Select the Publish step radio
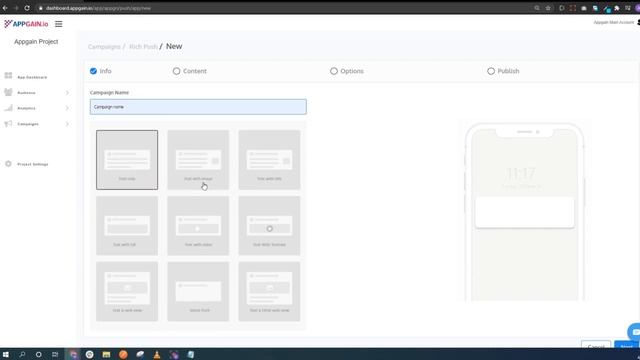This screenshot has height=360, width=640. 491,71
